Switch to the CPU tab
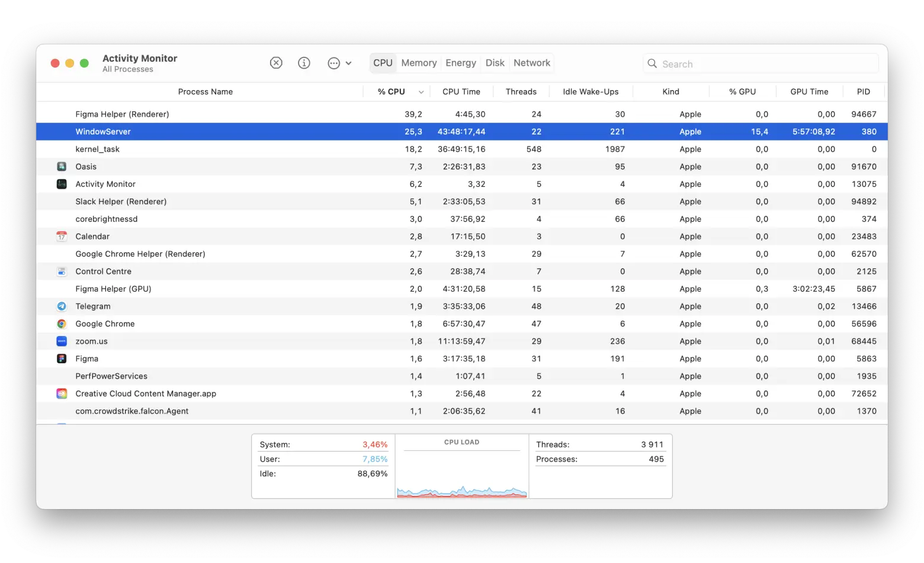 (383, 63)
